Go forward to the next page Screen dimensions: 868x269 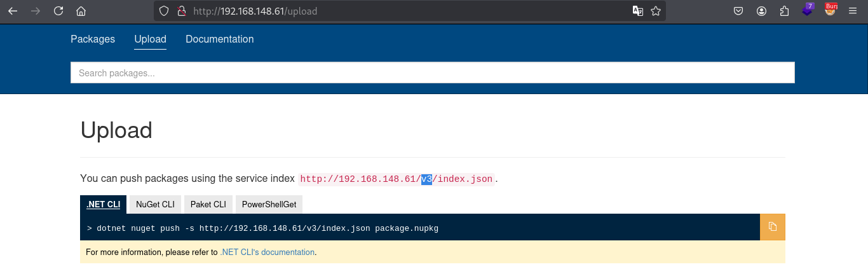pos(36,11)
